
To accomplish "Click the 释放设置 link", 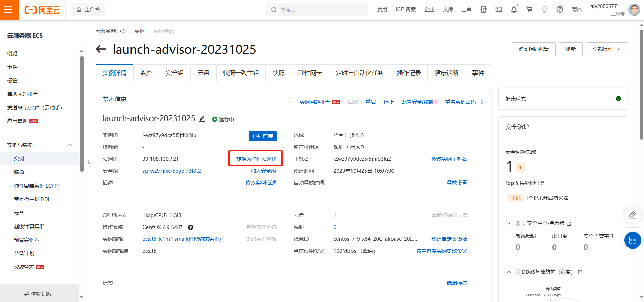I will 457,182.
